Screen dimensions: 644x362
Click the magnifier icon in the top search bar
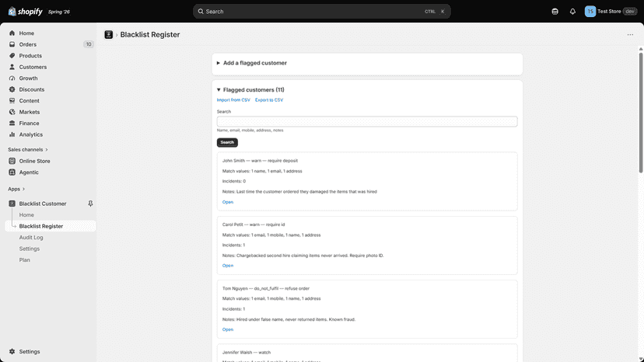pos(201,12)
